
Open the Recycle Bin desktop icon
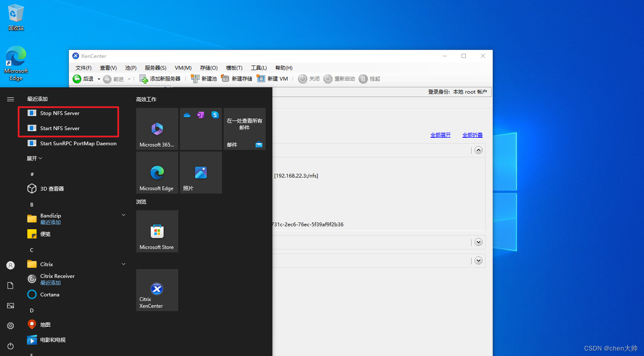click(16, 17)
